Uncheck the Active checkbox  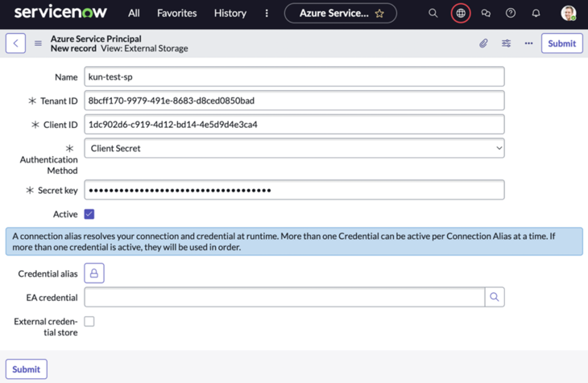(x=89, y=214)
